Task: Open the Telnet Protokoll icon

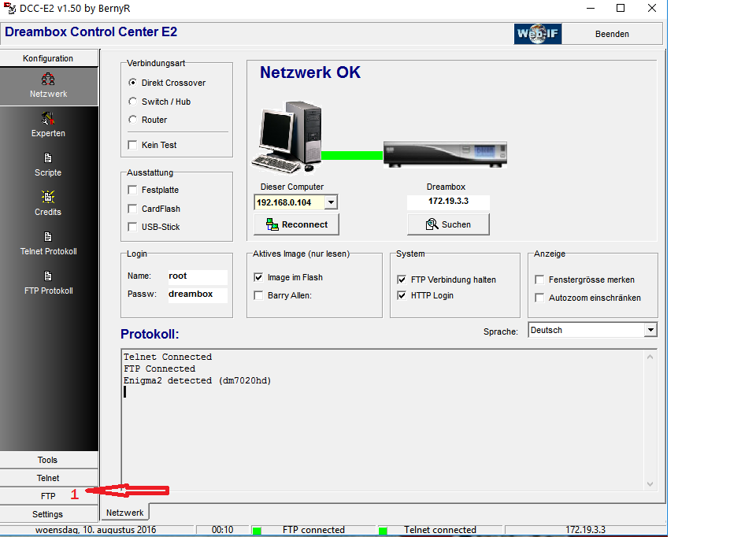Action: (x=48, y=237)
